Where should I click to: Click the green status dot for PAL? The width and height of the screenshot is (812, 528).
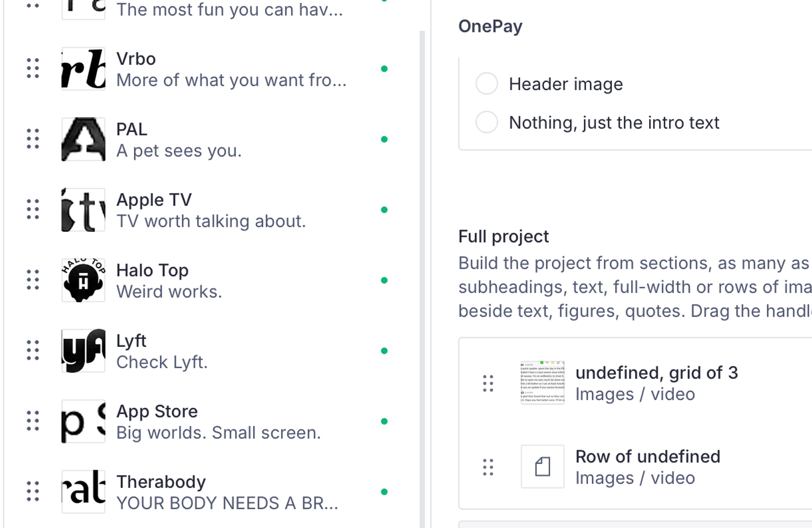coord(384,139)
